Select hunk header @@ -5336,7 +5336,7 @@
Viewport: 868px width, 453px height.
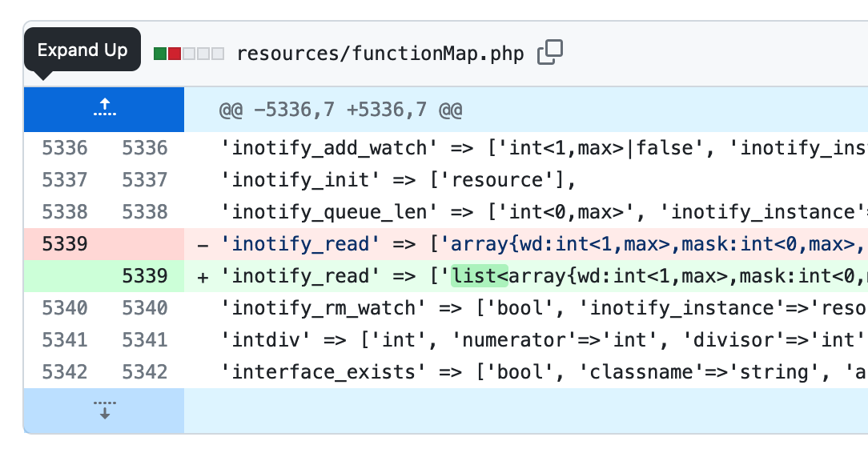340,110
